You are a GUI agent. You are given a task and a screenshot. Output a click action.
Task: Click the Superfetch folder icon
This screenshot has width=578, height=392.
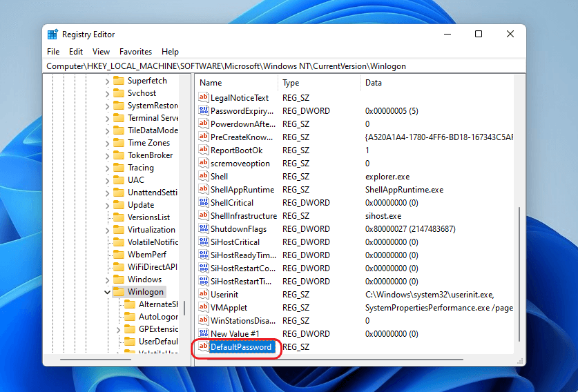pos(118,81)
